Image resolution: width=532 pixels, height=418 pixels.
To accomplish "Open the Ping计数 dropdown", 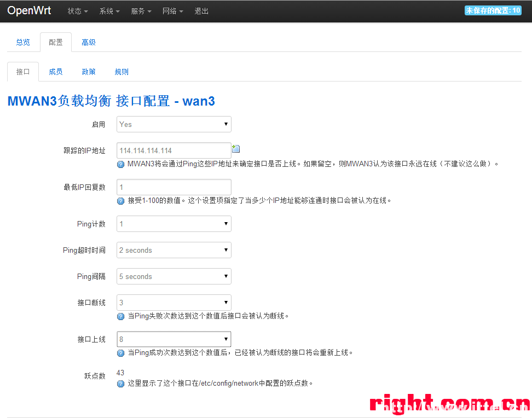I will pos(174,224).
